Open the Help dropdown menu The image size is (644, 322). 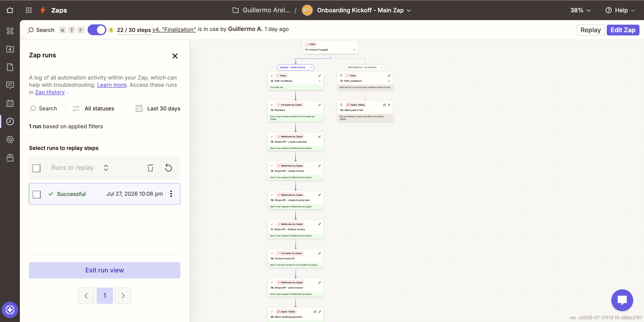click(620, 10)
